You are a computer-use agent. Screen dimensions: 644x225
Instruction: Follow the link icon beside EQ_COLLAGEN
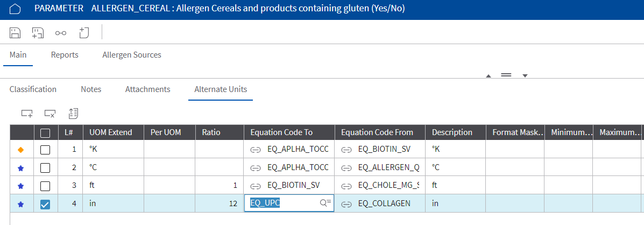pos(347,203)
